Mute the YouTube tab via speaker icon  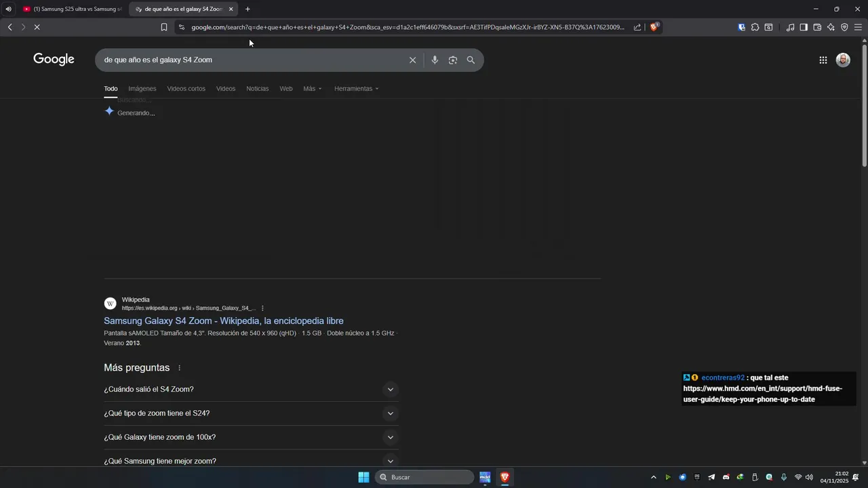point(8,9)
